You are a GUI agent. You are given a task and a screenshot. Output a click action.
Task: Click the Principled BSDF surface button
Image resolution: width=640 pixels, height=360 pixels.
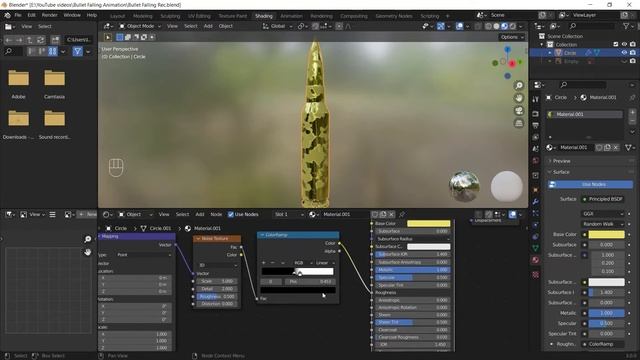coord(602,199)
